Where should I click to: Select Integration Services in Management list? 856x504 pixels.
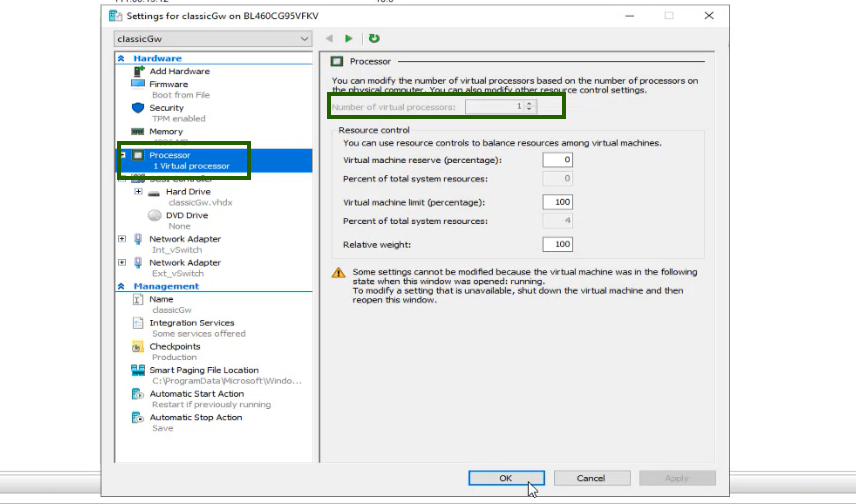tap(191, 323)
